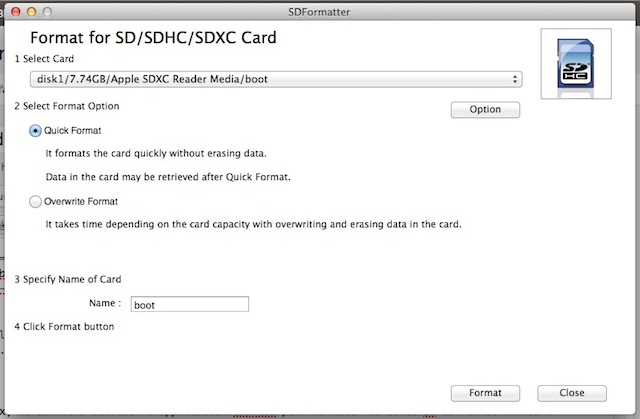Open the Select Card disk dropdown
This screenshot has width=640, height=419.
pos(276,79)
